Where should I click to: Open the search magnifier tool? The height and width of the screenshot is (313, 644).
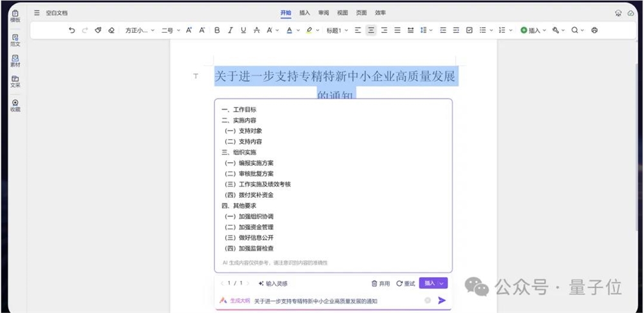coord(578,30)
